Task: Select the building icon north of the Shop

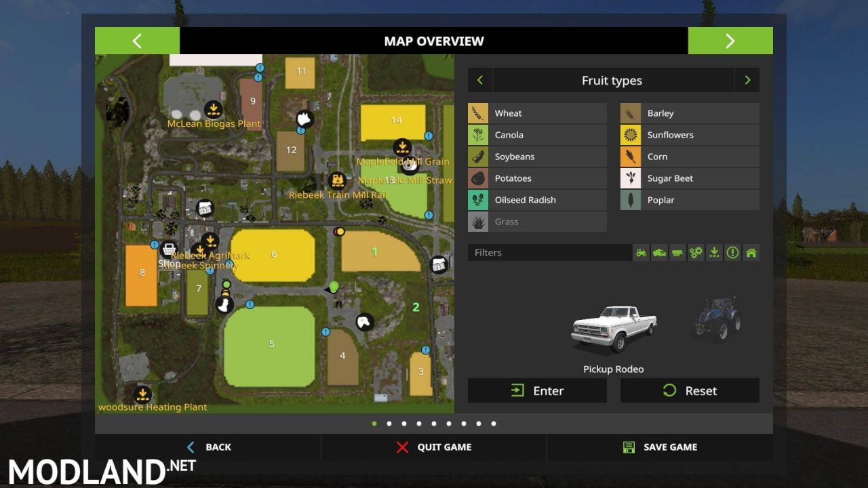Action: pos(205,209)
